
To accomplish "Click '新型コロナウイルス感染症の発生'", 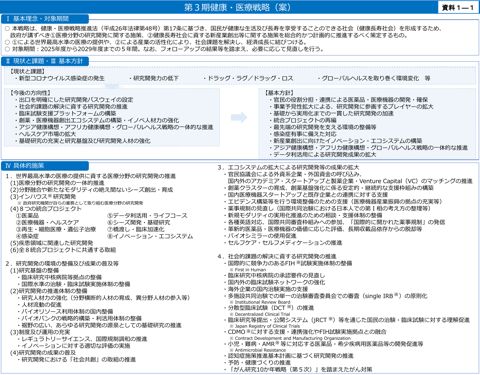I will (x=61, y=78).
